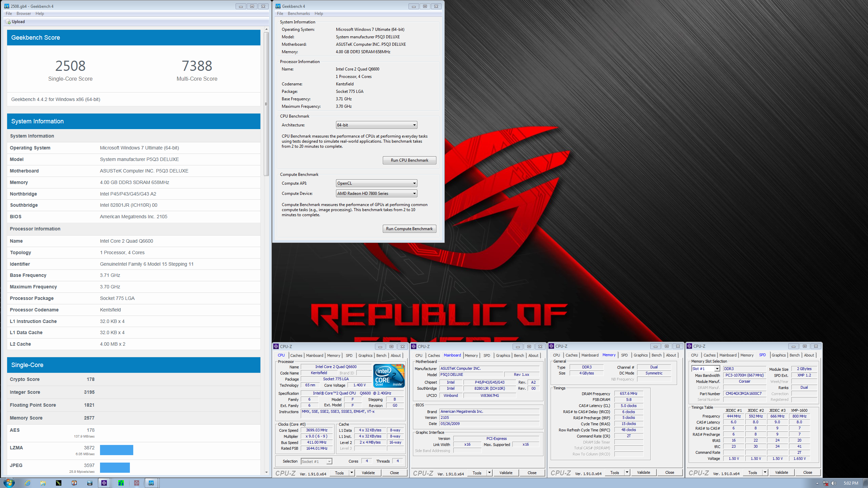This screenshot has height=488, width=868.
Task: Switch to Caches tab in first CPU-Z
Action: coord(296,355)
